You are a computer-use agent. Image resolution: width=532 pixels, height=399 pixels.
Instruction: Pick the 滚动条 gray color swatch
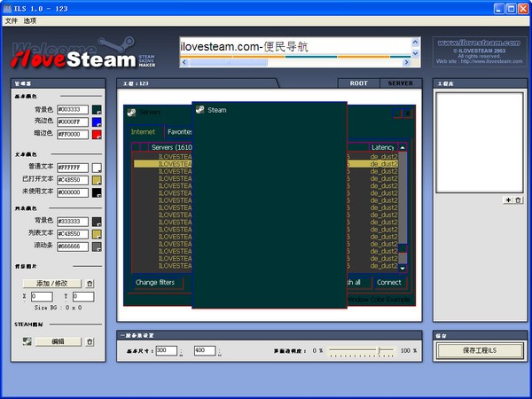pyautogui.click(x=97, y=246)
